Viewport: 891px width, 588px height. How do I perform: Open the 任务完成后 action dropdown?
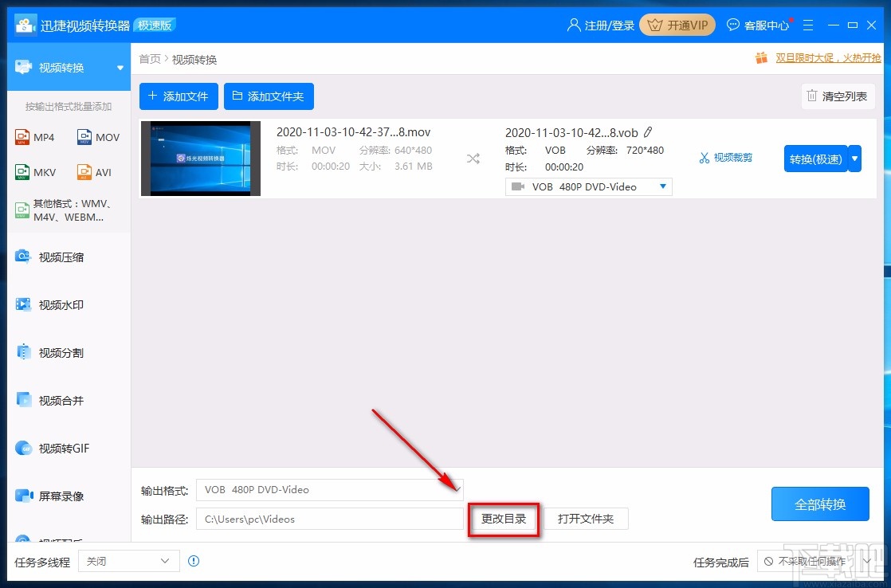815,561
